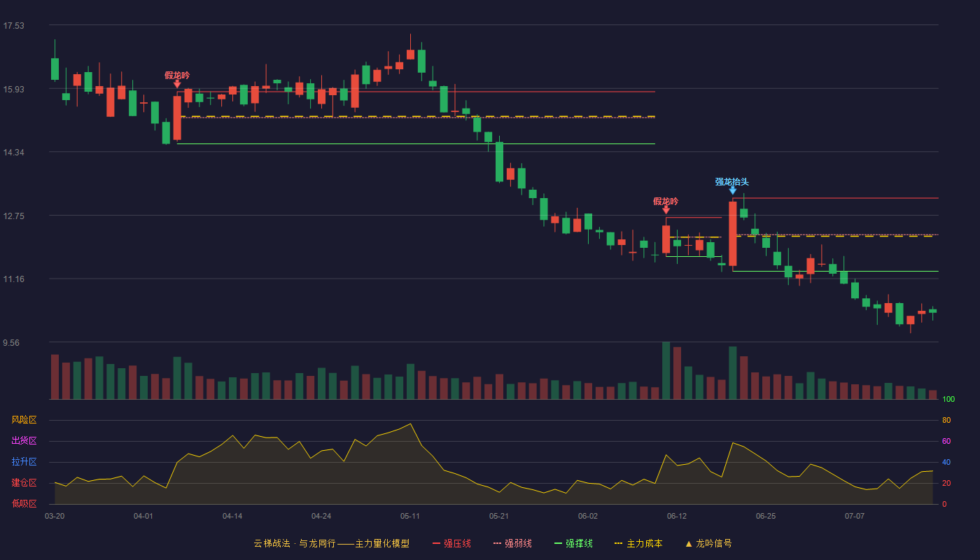Click the first 假龙吟 red arrow near 04-01

177,84
